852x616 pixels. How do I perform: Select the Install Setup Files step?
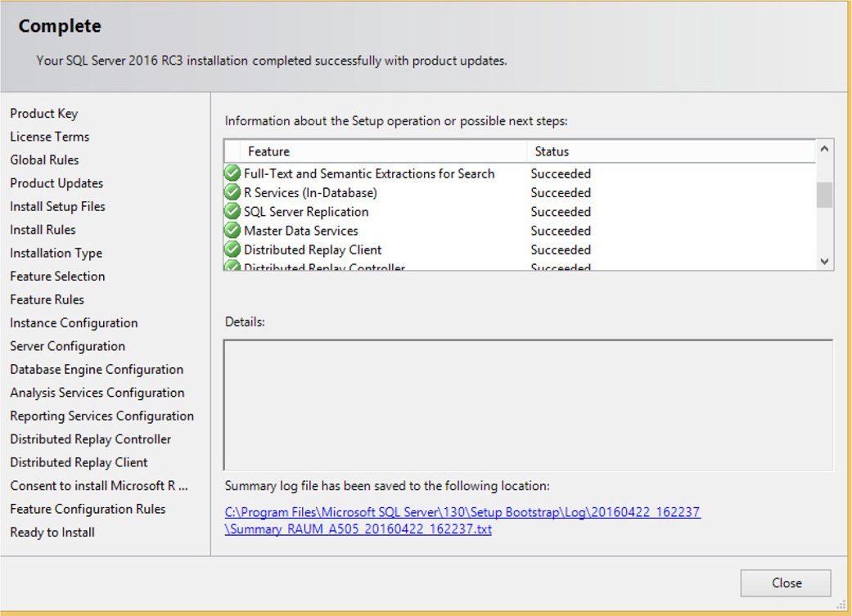point(57,207)
